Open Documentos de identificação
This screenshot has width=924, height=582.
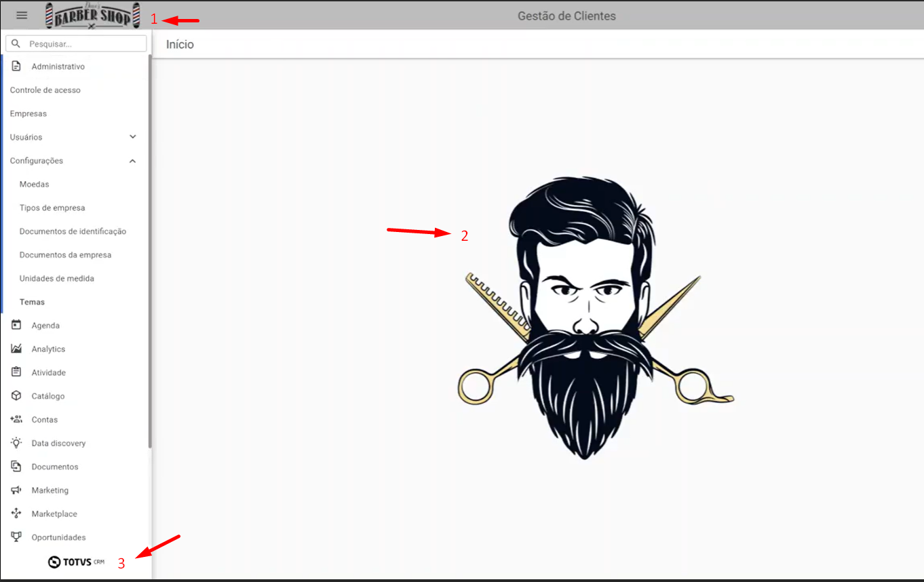[x=73, y=231]
